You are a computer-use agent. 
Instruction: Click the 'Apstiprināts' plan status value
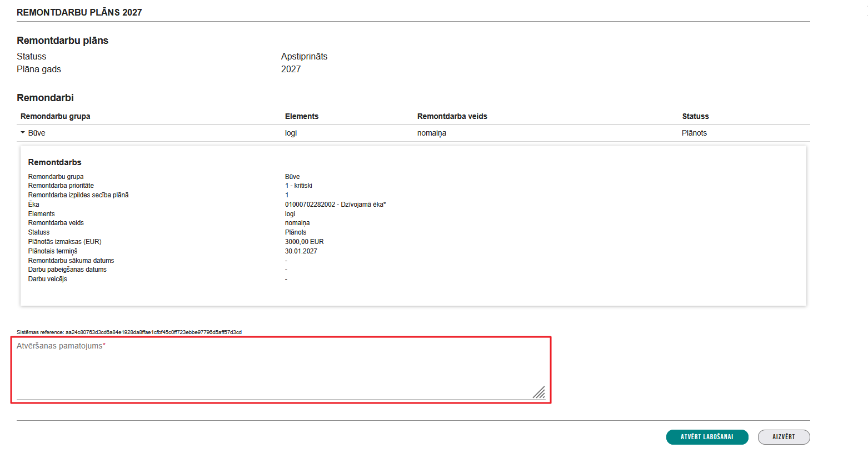click(x=304, y=56)
